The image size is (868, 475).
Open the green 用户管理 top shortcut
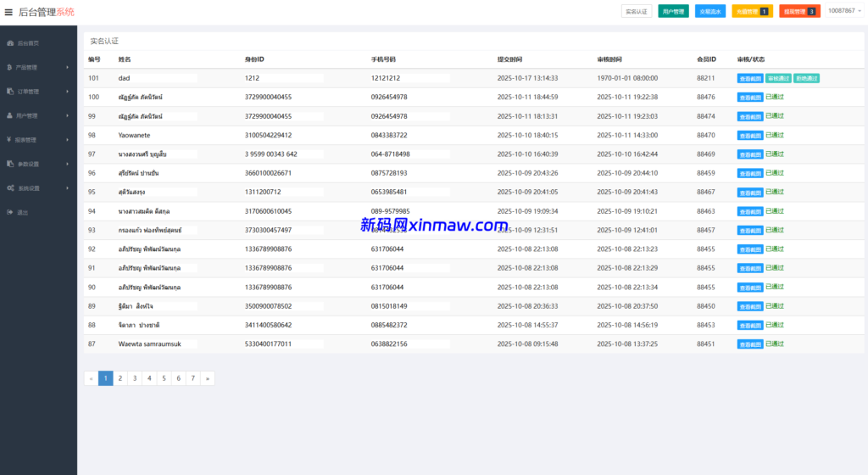tap(673, 12)
